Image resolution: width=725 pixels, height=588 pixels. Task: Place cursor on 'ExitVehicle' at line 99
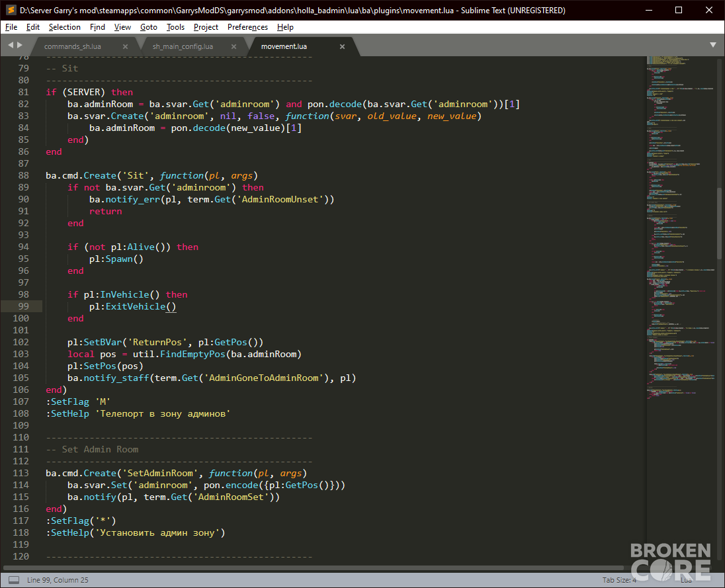(136, 306)
